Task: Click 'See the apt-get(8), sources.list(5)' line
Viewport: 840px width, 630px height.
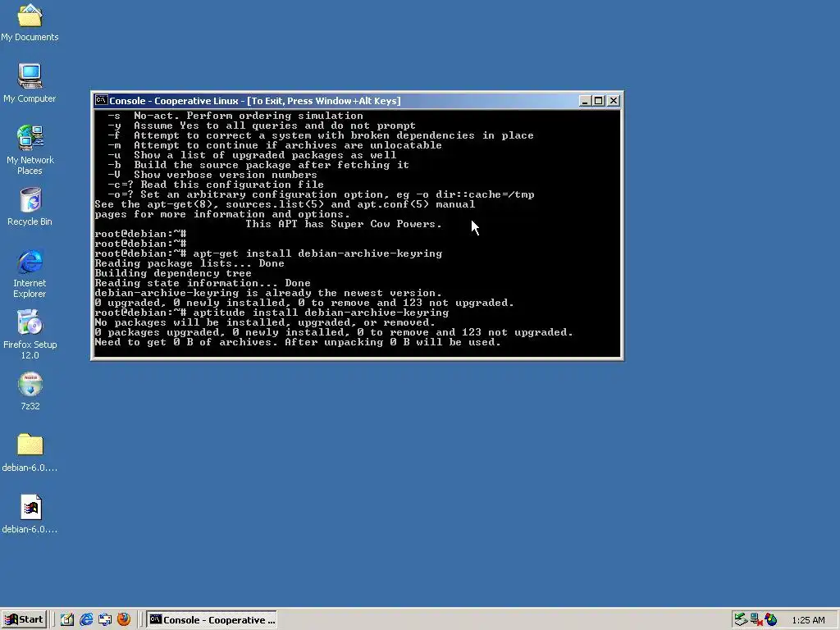Action: coord(285,204)
